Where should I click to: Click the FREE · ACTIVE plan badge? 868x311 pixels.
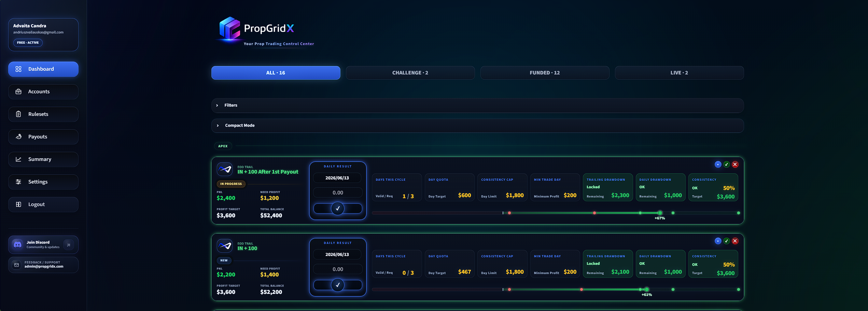pos(28,43)
